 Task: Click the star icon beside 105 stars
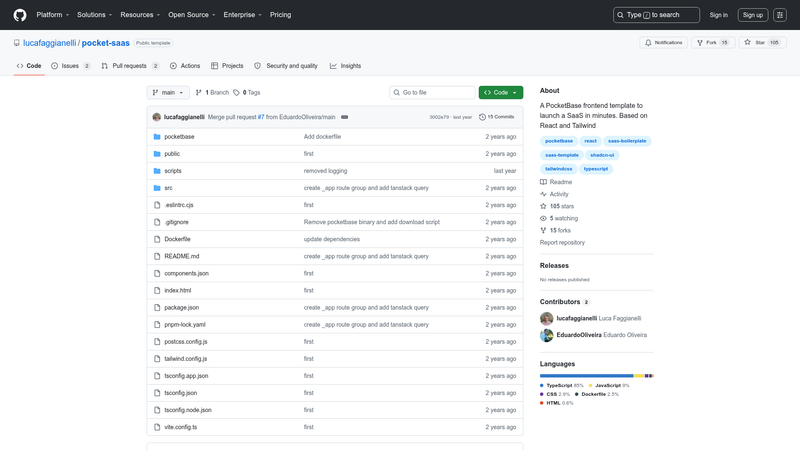click(x=543, y=206)
